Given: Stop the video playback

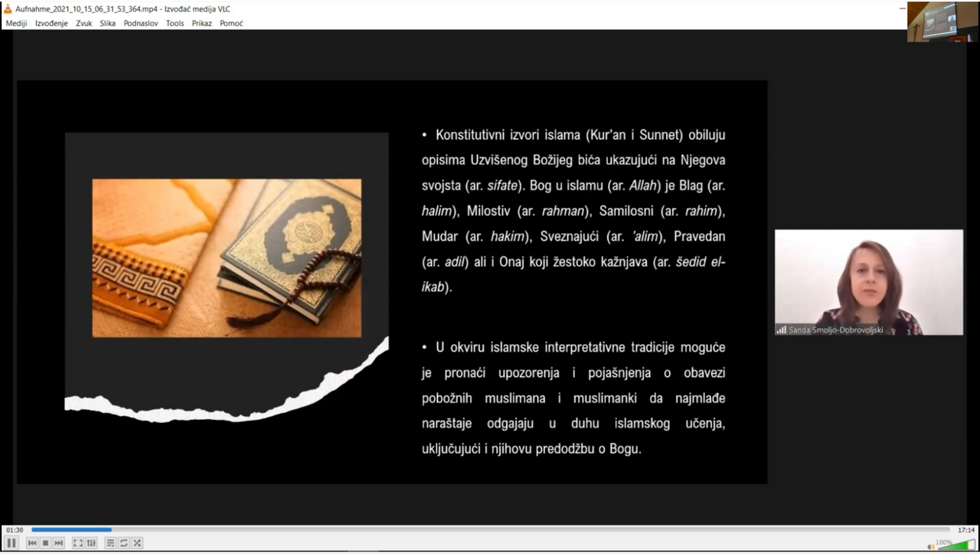Looking at the screenshot, I should tap(45, 543).
